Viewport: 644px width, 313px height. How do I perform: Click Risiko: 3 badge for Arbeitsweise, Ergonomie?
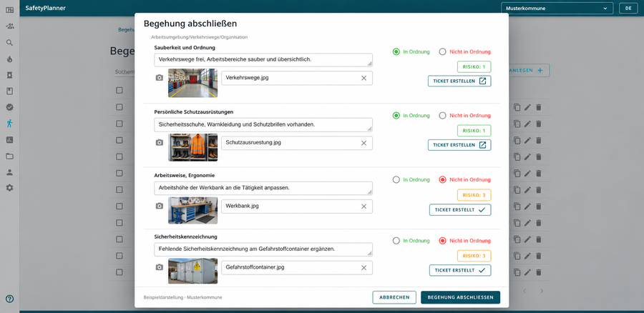pyautogui.click(x=474, y=195)
